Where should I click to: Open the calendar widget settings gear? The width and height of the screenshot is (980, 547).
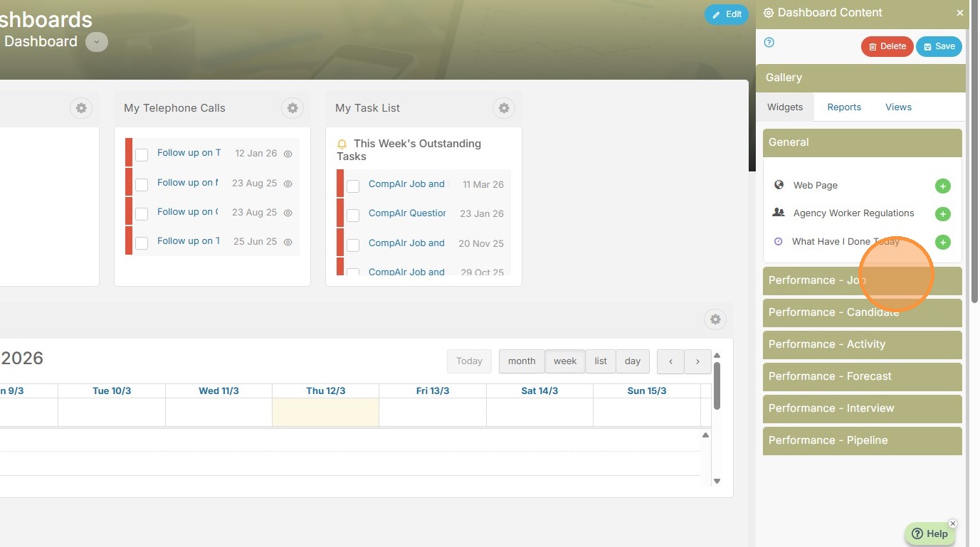pos(715,319)
